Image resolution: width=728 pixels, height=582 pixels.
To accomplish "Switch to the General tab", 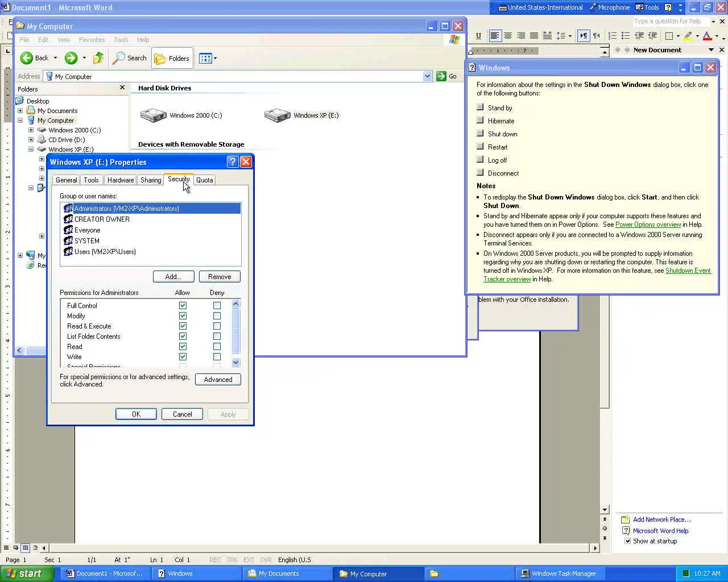I will point(66,180).
